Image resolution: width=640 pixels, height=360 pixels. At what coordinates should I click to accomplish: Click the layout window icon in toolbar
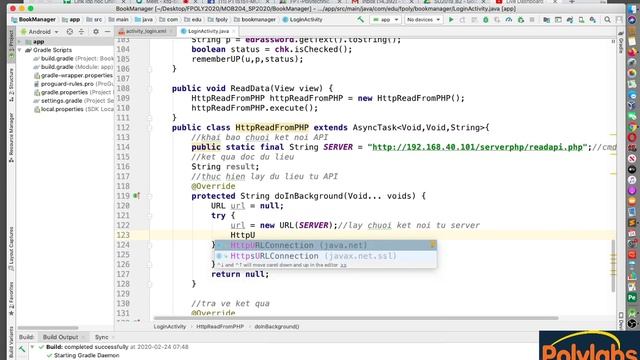click(558, 20)
